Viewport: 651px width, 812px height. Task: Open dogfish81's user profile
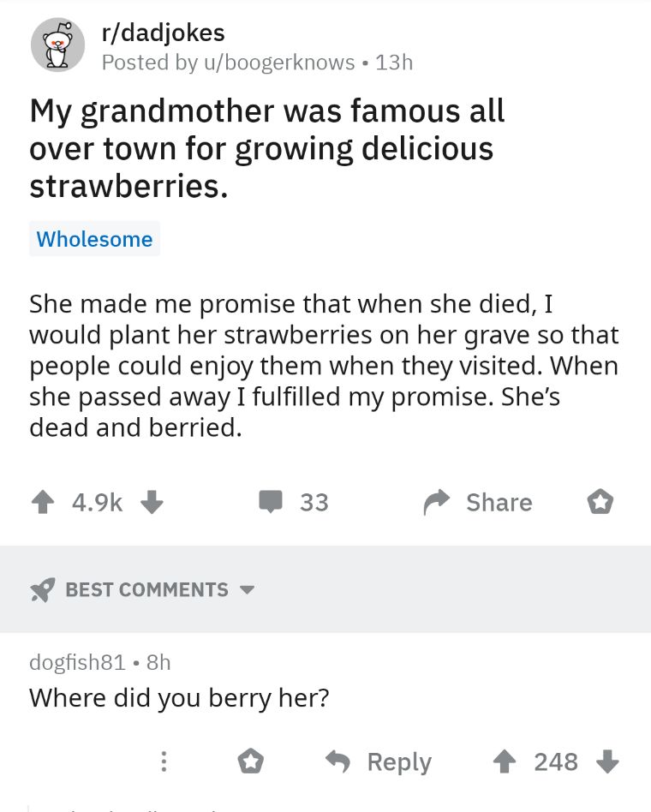click(x=77, y=662)
